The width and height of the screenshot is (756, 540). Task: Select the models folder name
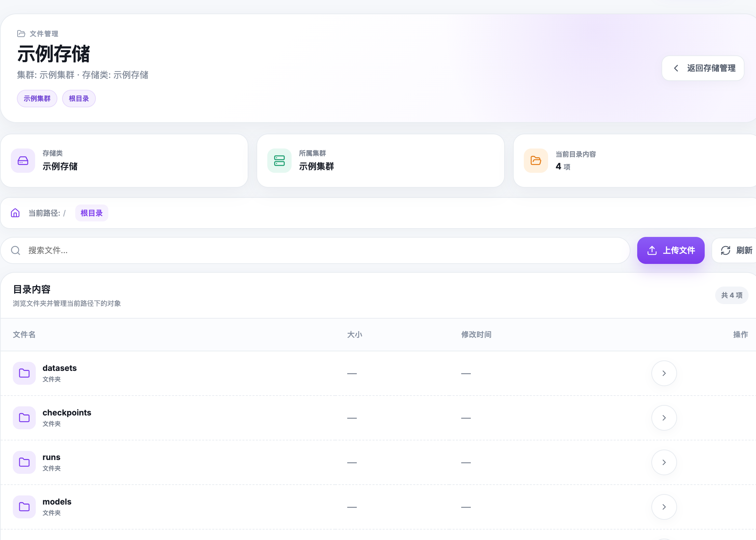[57, 502]
